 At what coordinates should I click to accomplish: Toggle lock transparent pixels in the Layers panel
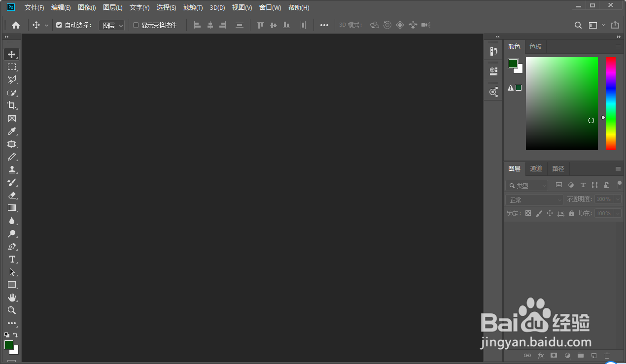click(x=527, y=213)
